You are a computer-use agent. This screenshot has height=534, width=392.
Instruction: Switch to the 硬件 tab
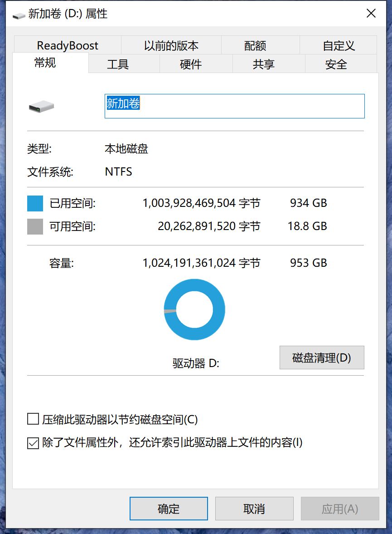pyautogui.click(x=190, y=64)
